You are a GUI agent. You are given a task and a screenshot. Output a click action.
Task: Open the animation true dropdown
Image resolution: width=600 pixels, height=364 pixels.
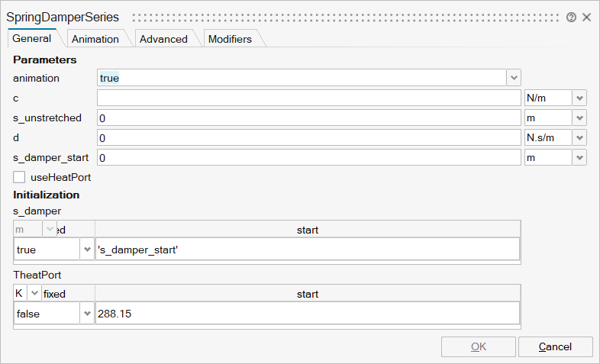tap(514, 78)
